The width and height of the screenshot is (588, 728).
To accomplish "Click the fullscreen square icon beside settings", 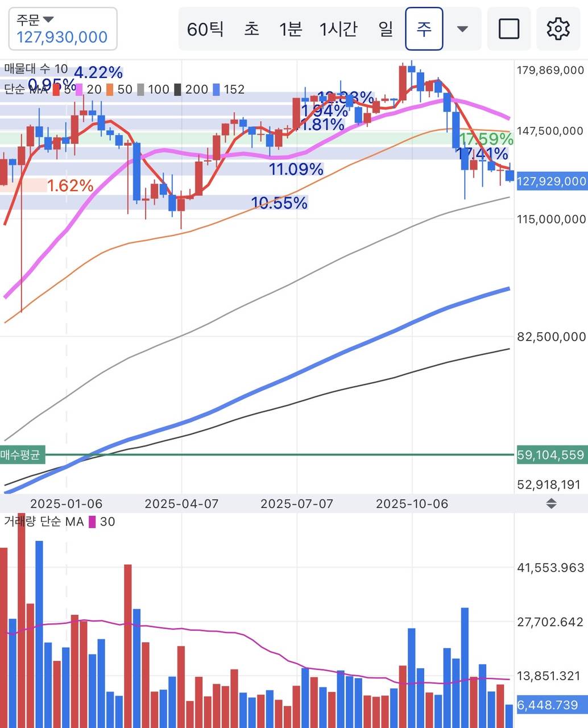I will point(508,28).
